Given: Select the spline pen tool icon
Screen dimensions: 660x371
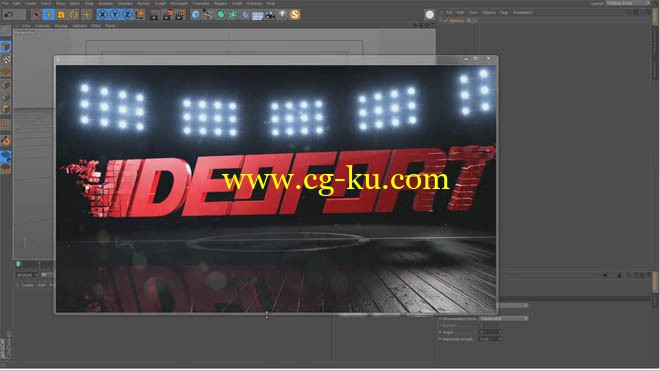Looking at the screenshot, I should coord(208,15).
